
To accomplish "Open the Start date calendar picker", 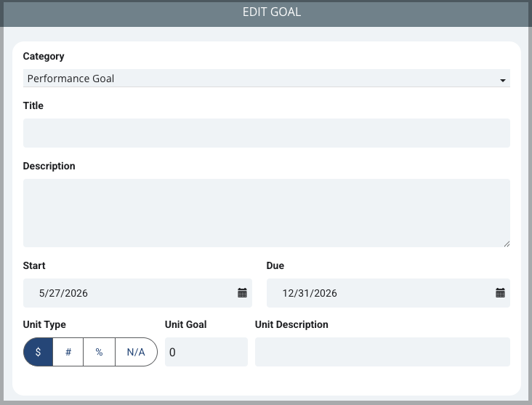I will point(242,293).
